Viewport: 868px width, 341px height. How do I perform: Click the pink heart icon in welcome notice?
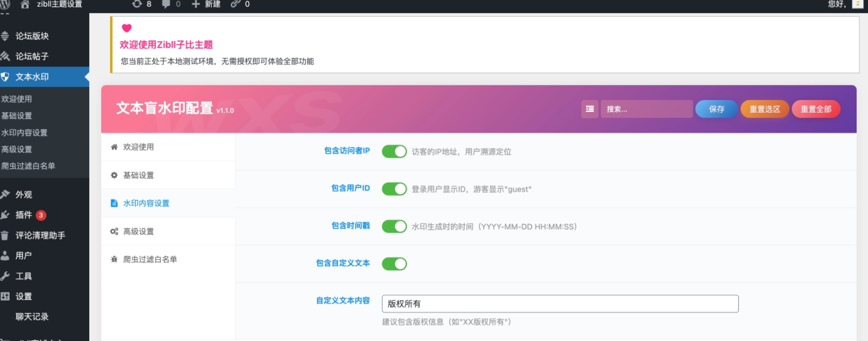click(126, 28)
